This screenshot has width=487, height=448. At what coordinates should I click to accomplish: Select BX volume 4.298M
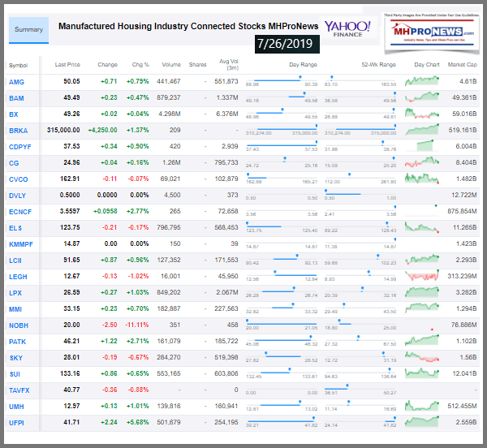pyautogui.click(x=170, y=114)
